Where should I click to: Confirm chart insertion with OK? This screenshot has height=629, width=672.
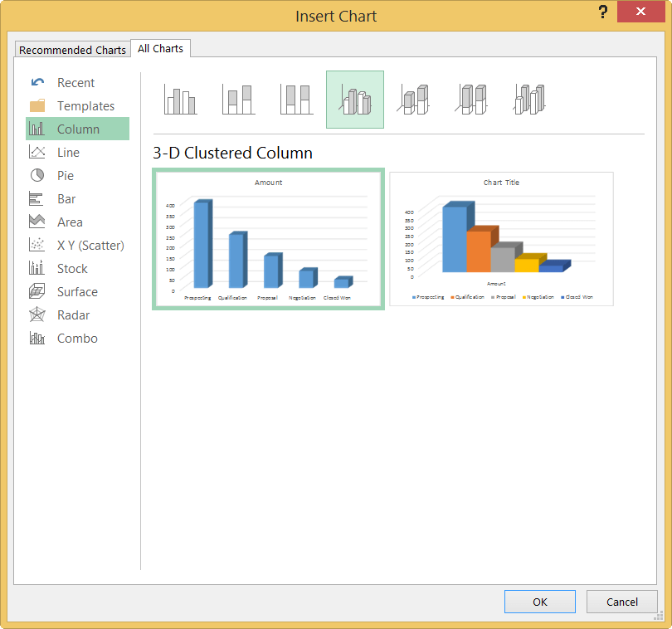coord(539,602)
